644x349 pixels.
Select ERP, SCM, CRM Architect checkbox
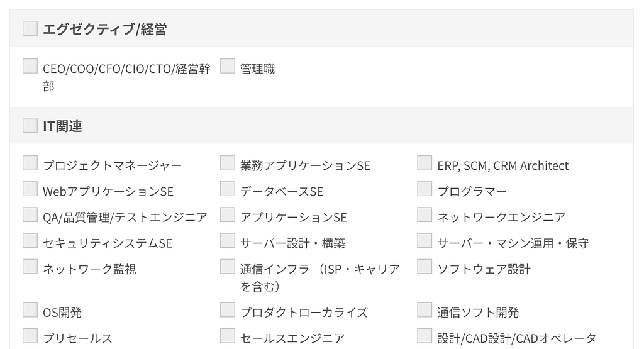tap(425, 163)
